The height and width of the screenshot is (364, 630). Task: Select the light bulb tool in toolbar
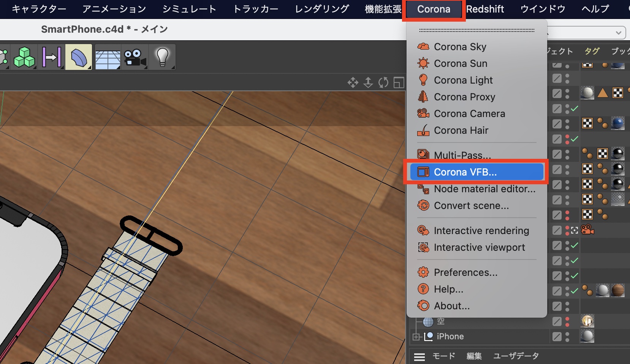[x=162, y=57]
